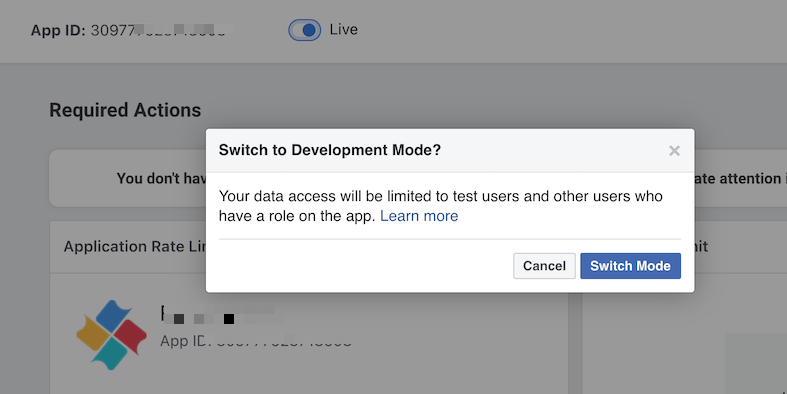Close the dialog with the X icon
This screenshot has width=787, height=394.
click(674, 151)
